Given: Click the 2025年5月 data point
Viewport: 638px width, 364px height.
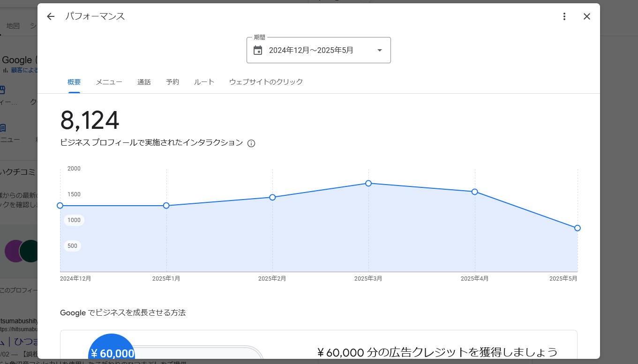Looking at the screenshot, I should pyautogui.click(x=577, y=228).
